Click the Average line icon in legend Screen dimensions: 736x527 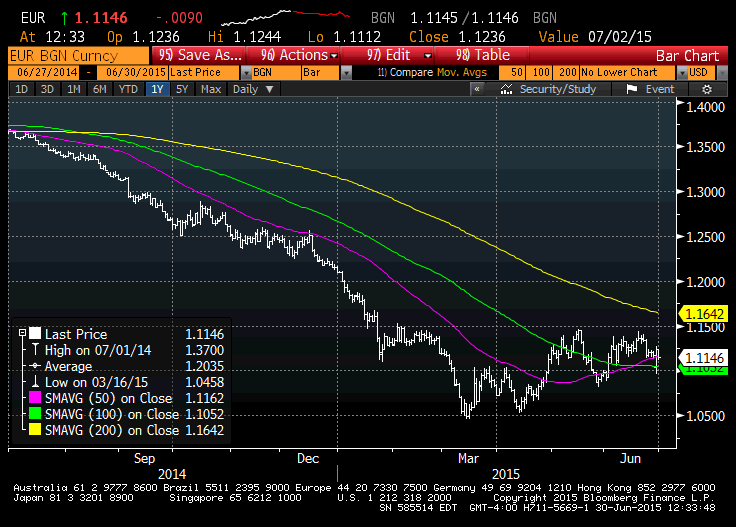point(34,366)
